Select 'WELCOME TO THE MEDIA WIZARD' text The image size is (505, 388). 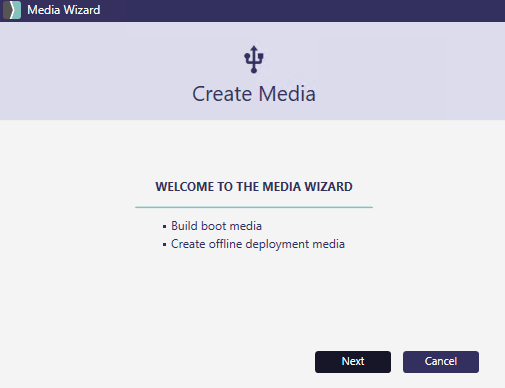click(x=254, y=187)
